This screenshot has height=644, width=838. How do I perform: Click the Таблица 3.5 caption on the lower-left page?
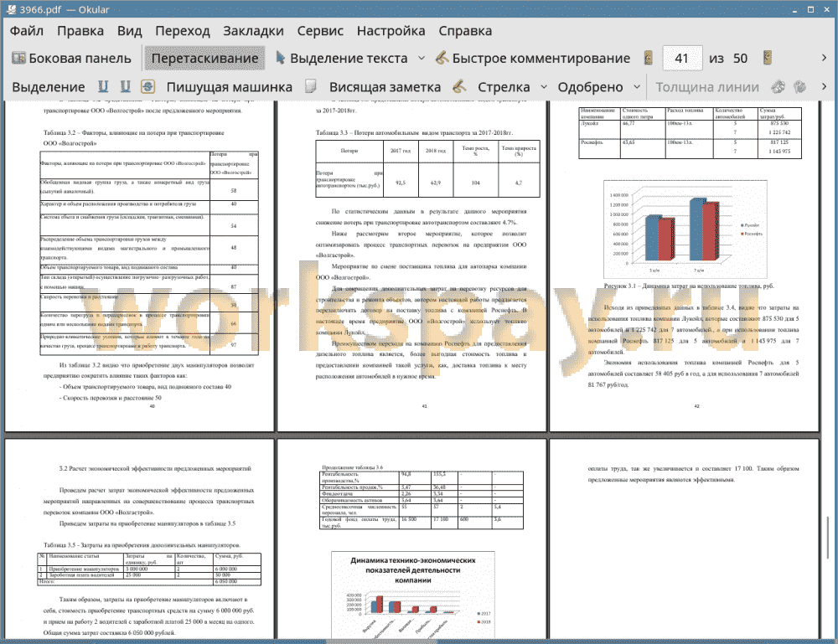[x=142, y=545]
